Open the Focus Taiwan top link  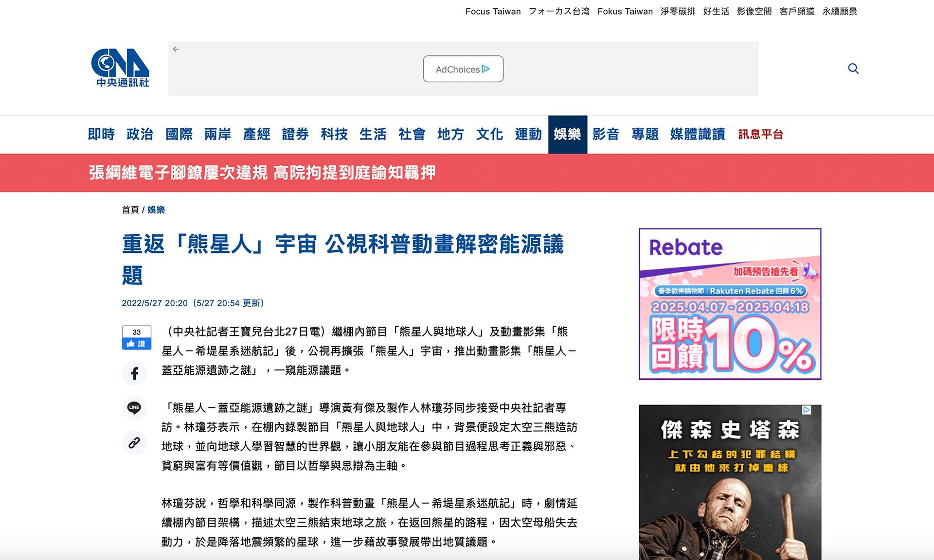pos(493,11)
